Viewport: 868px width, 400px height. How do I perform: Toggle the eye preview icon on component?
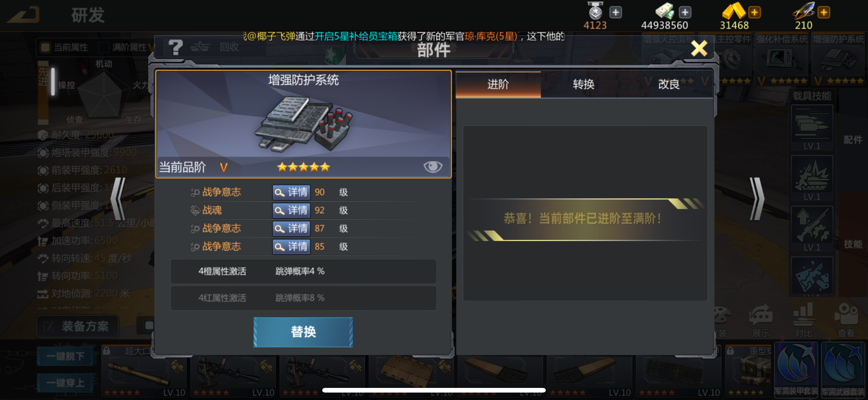433,167
